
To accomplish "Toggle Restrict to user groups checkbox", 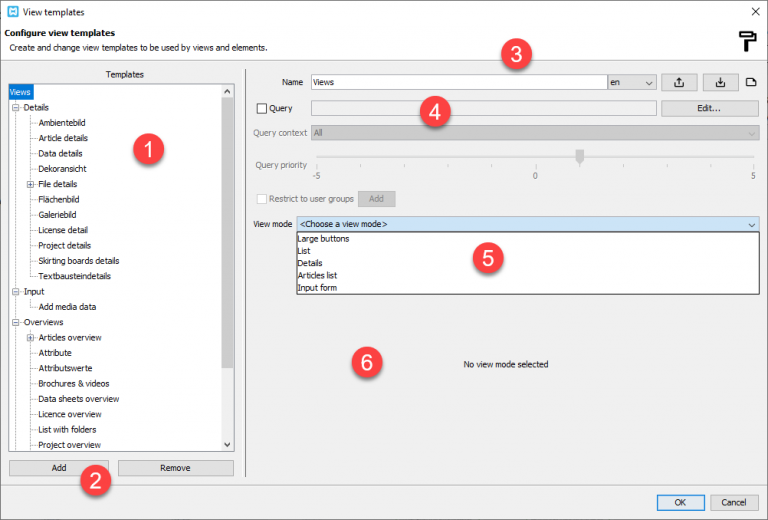I will 262,199.
